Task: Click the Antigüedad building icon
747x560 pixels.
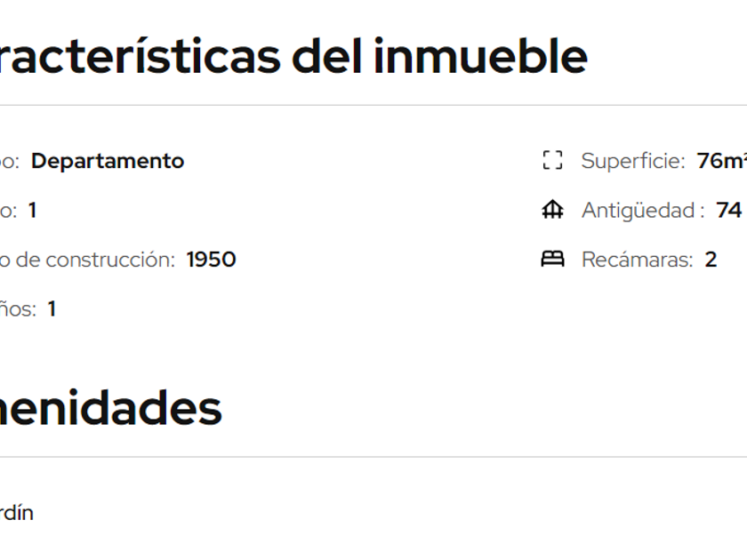Action: click(552, 211)
